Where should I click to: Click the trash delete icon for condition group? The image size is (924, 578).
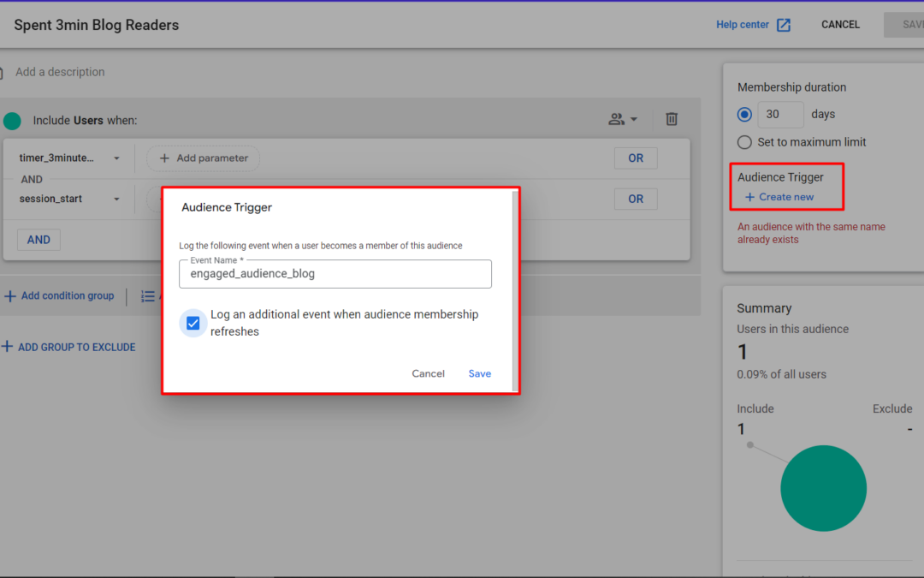pos(672,119)
